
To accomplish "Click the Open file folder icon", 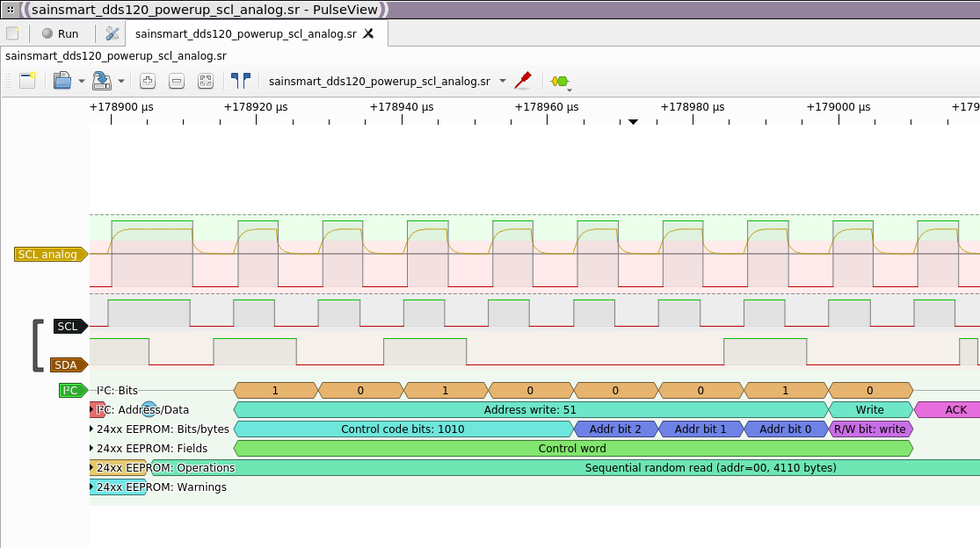I will click(62, 81).
